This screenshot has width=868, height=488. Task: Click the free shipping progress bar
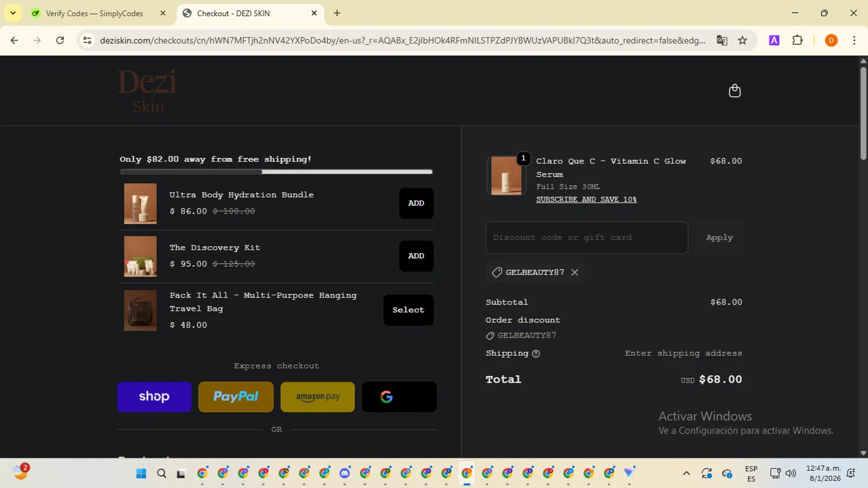pos(277,172)
